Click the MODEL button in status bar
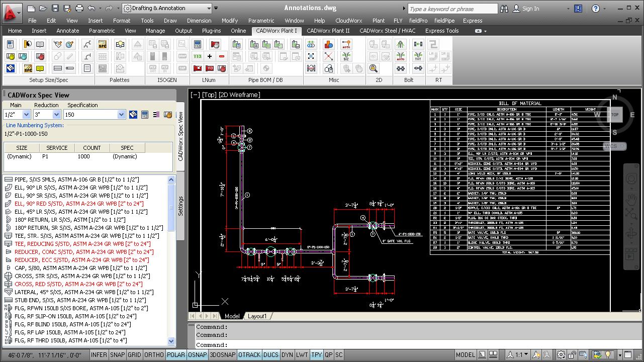 pos(465,354)
